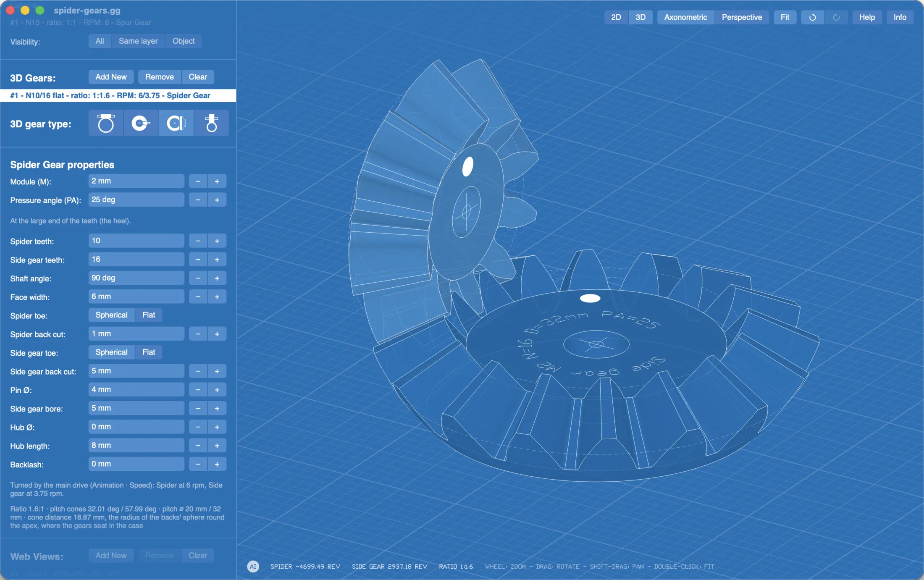Click the Pressure angle input field

136,200
